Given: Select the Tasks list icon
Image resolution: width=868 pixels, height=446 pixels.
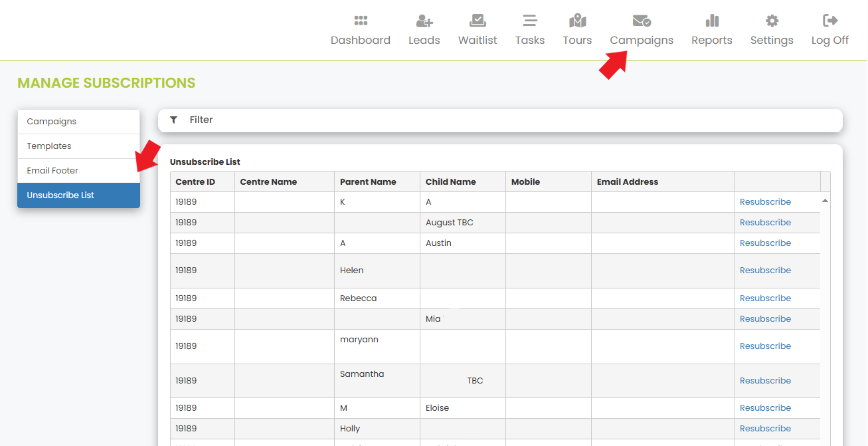Looking at the screenshot, I should click(x=529, y=21).
